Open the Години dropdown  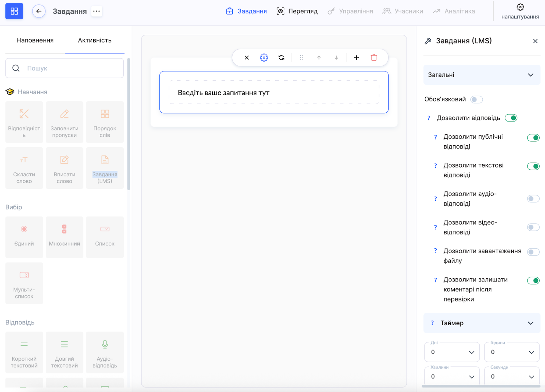tap(512, 352)
